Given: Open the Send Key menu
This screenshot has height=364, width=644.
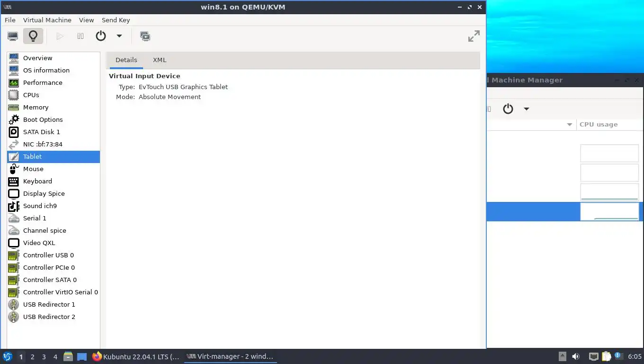Looking at the screenshot, I should pyautogui.click(x=116, y=20).
